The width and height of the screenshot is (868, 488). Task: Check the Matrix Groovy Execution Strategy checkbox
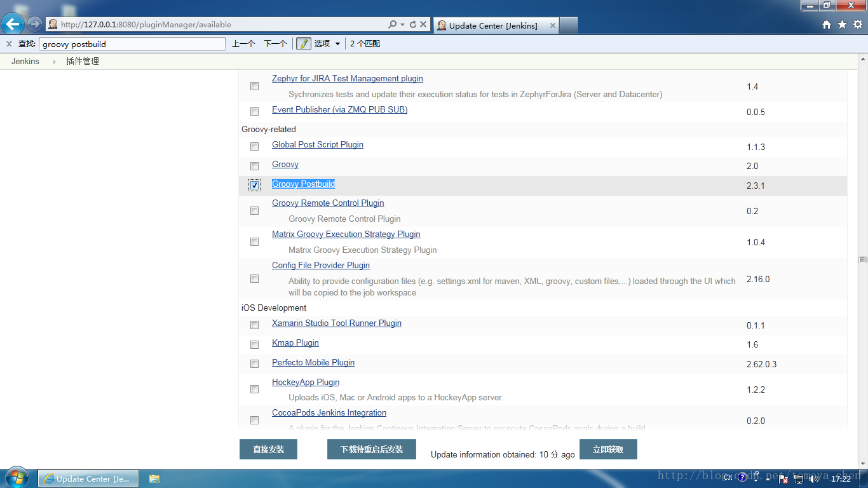point(254,241)
